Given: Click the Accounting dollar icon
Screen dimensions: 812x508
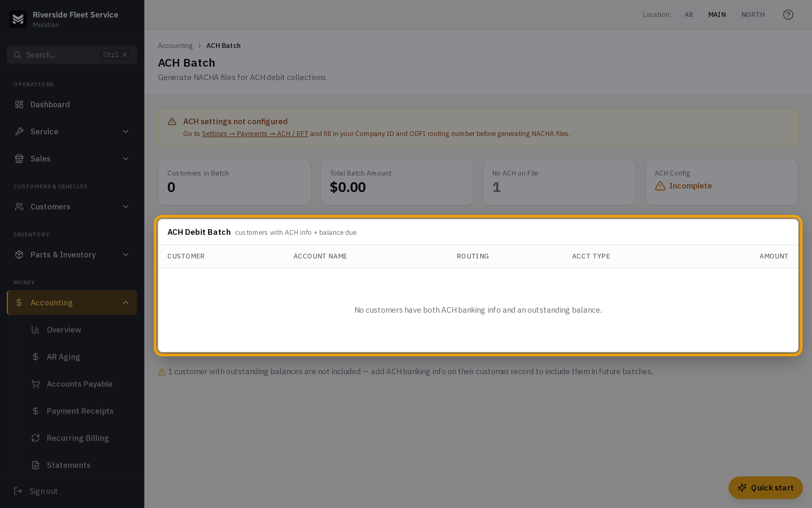Looking at the screenshot, I should click(x=19, y=303).
